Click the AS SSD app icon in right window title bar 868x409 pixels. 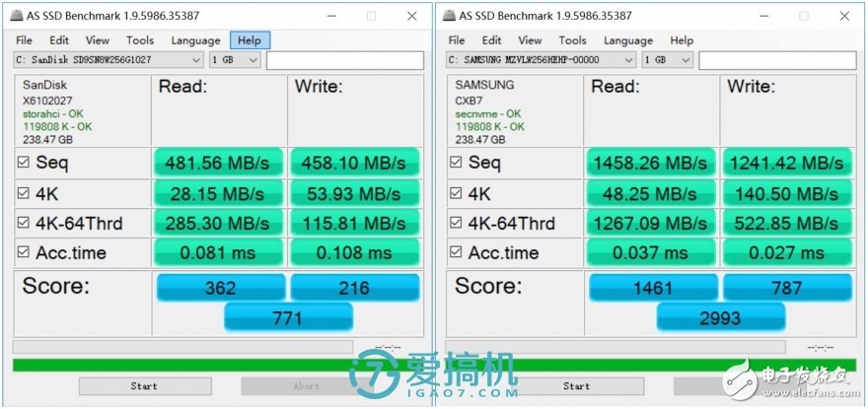(x=450, y=16)
